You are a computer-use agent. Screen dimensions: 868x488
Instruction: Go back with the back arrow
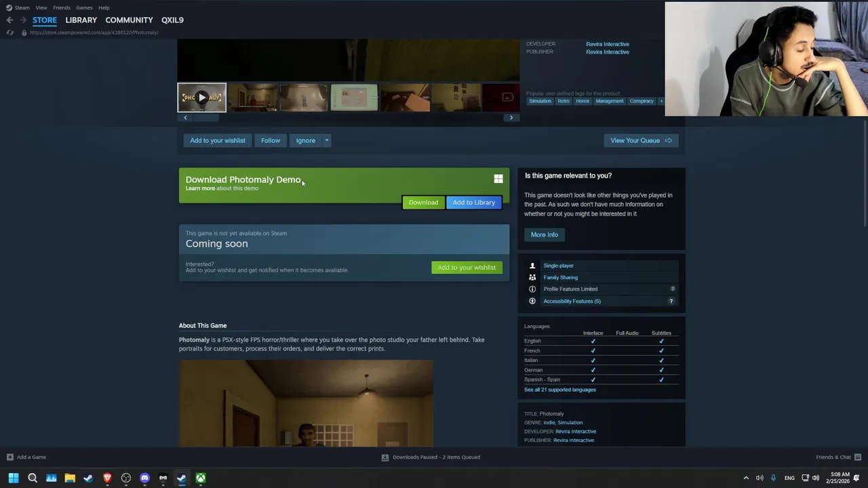(9, 20)
